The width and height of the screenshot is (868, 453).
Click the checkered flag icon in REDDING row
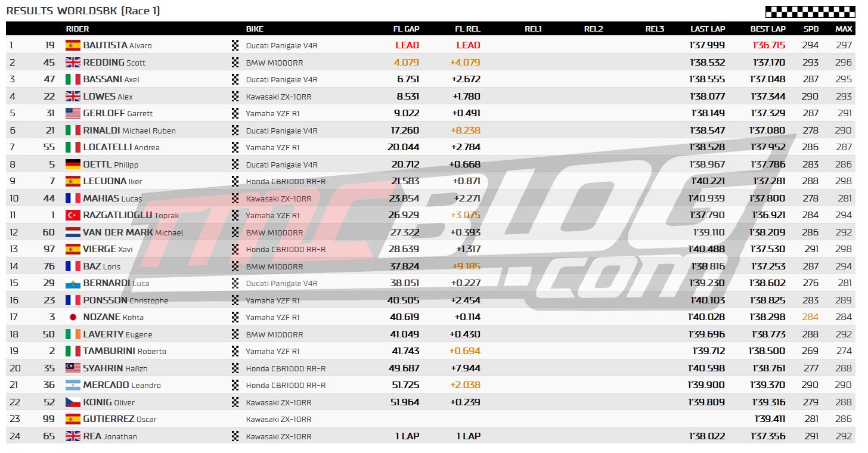[x=235, y=62]
